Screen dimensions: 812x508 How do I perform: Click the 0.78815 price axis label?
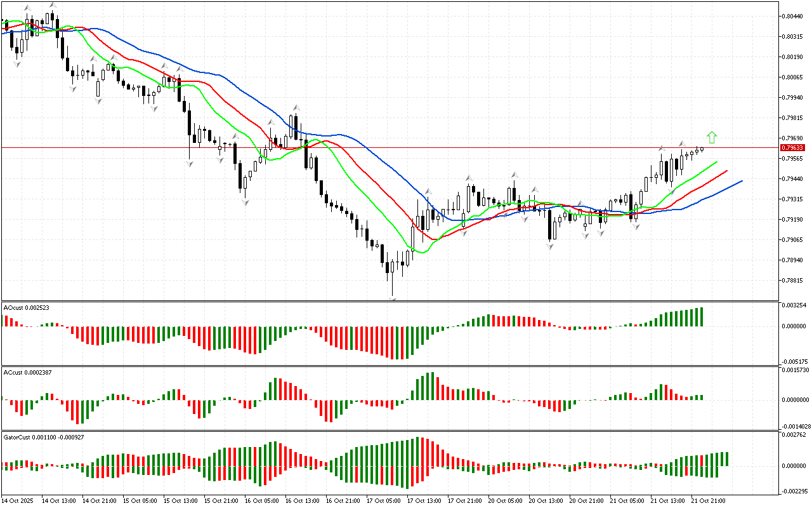(794, 281)
